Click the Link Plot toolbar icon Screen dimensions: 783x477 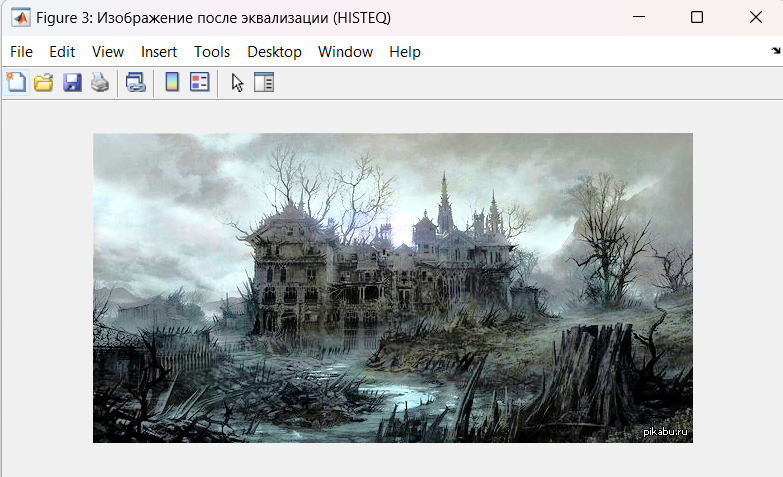click(x=135, y=82)
